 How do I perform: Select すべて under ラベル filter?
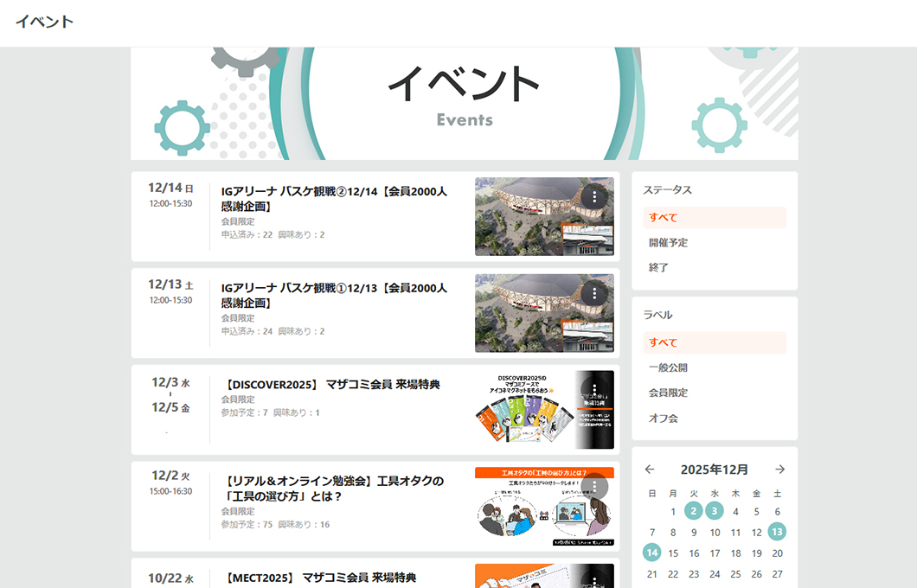(715, 342)
